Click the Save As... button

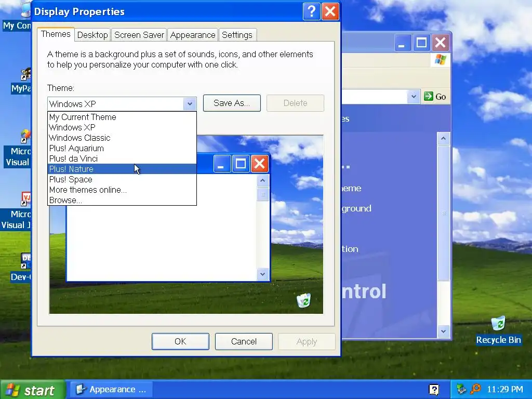click(232, 103)
